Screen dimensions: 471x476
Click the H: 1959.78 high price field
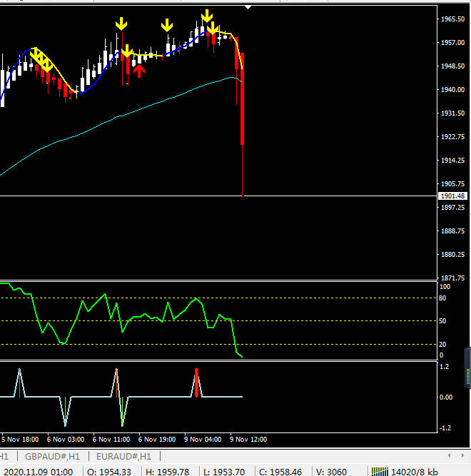pos(168,472)
